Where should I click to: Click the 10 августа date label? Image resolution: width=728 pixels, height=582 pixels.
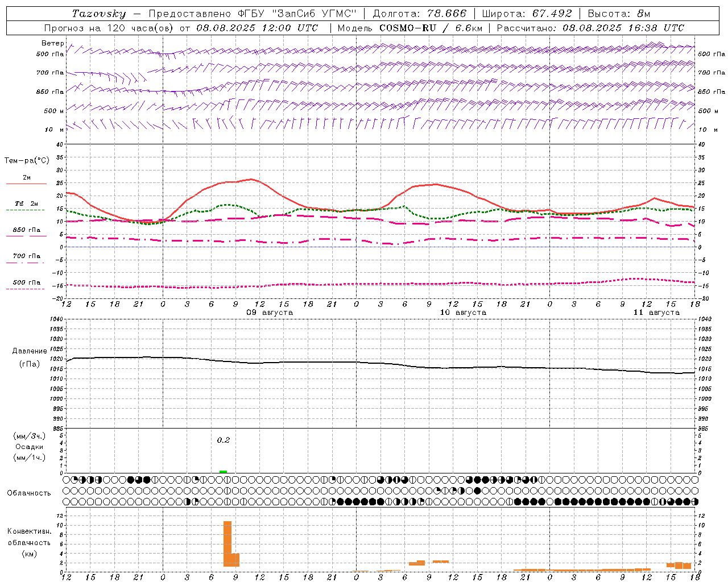pyautogui.click(x=463, y=313)
